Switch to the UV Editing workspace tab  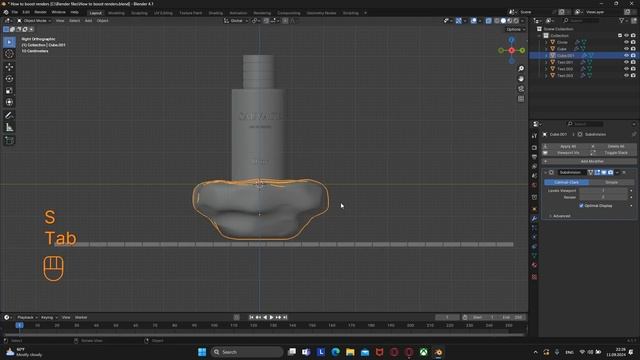tap(163, 13)
